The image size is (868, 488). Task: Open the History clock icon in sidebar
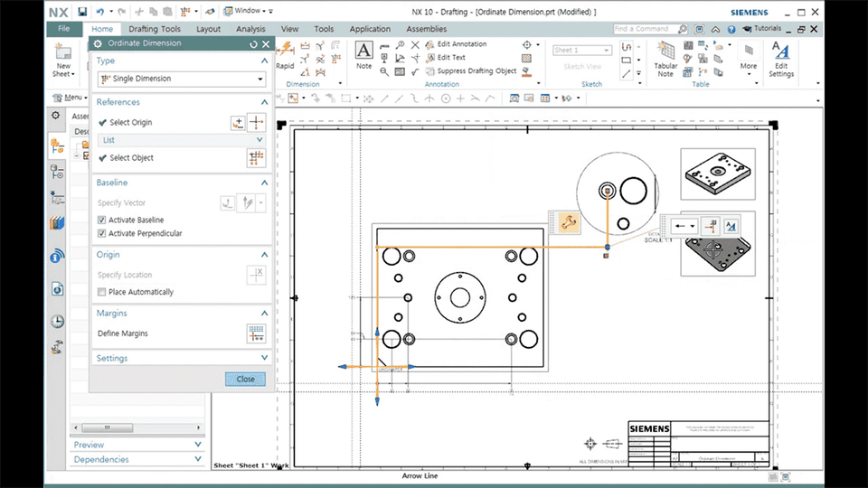pyautogui.click(x=57, y=321)
